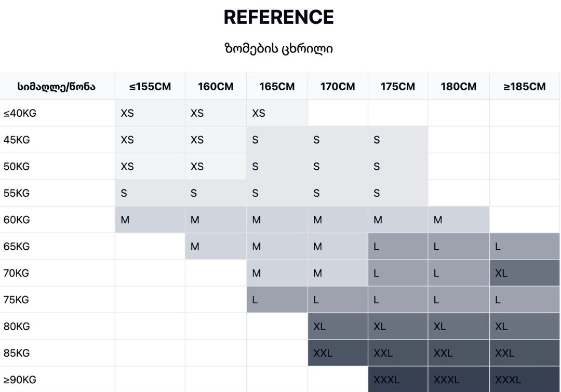The width and height of the screenshot is (561, 392).
Task: Click the ზომების ცხრილი subtitle text
Action: (x=278, y=49)
